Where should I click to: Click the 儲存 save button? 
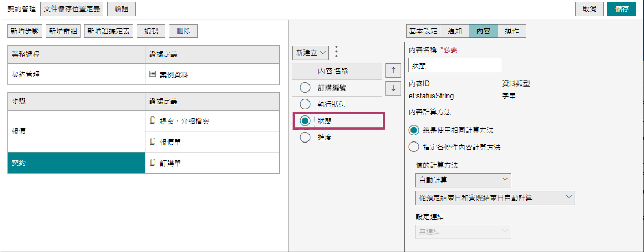621,9
